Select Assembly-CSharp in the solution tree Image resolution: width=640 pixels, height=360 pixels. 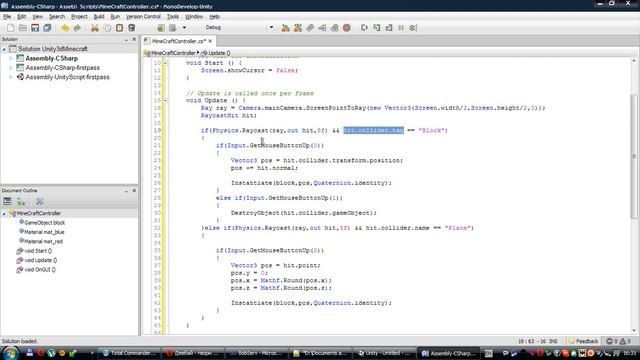point(51,58)
